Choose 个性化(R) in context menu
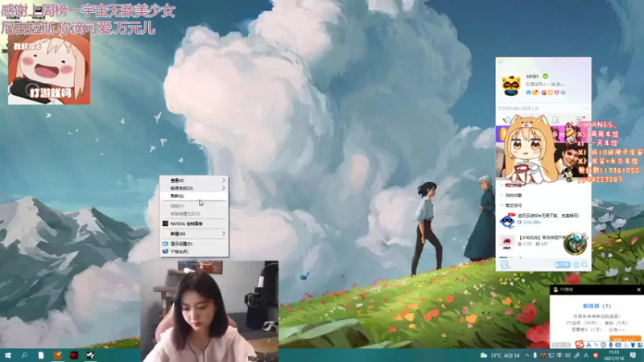Viewport: 644px width, 362px height. [194, 251]
